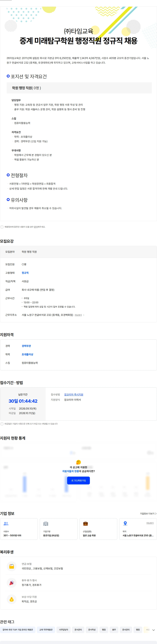The image size is (157, 644).
Task: Click the 중계 미래탐구학원 행정직원 정규직 채용 title
Action: [78, 41]
